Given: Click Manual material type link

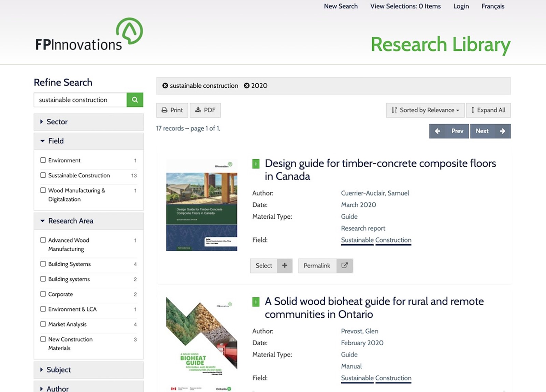Looking at the screenshot, I should pos(351,366).
